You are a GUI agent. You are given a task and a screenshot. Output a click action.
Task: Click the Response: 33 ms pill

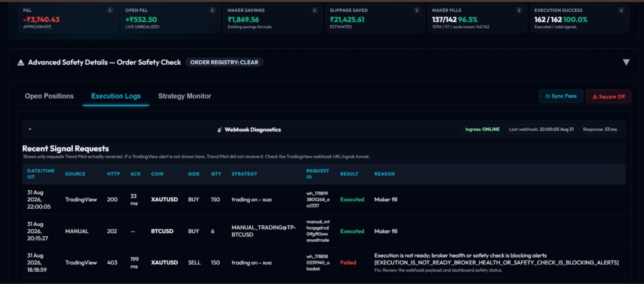(x=600, y=129)
